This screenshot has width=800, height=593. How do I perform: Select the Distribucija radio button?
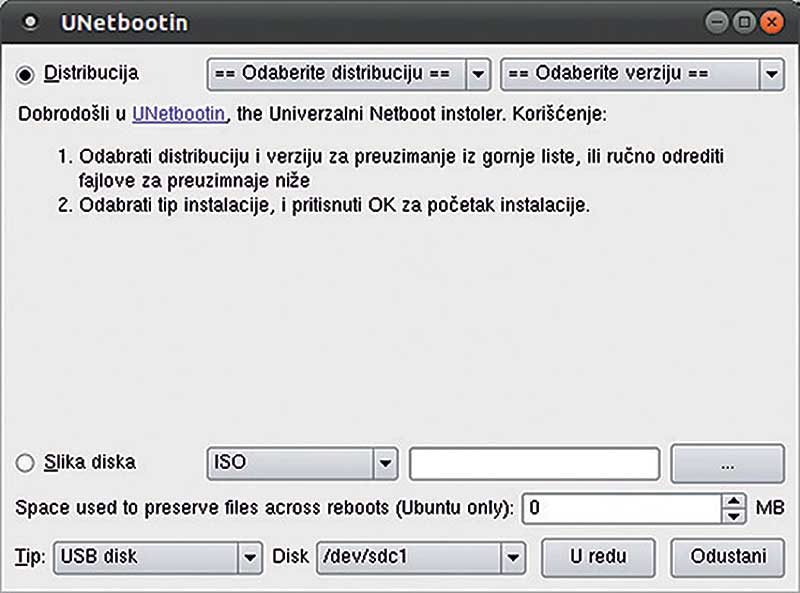tap(25, 75)
